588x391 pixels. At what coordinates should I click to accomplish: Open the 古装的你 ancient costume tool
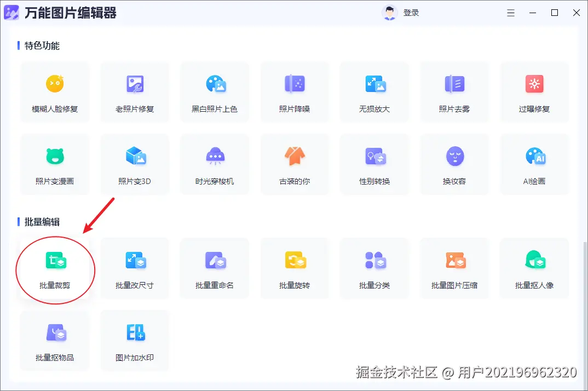pyautogui.click(x=295, y=165)
